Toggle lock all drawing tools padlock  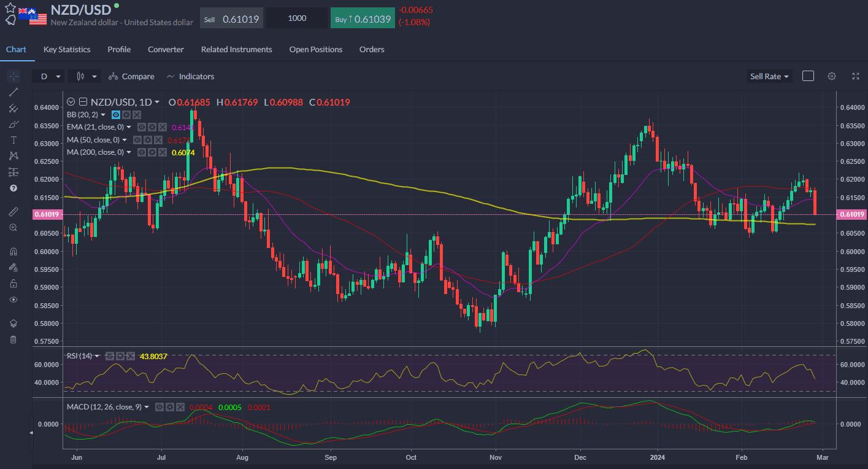coord(13,284)
